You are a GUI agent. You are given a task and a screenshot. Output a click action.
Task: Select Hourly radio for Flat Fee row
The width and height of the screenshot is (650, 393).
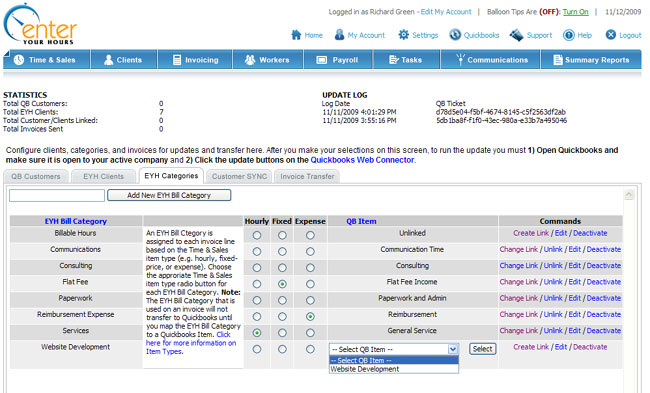point(257,284)
